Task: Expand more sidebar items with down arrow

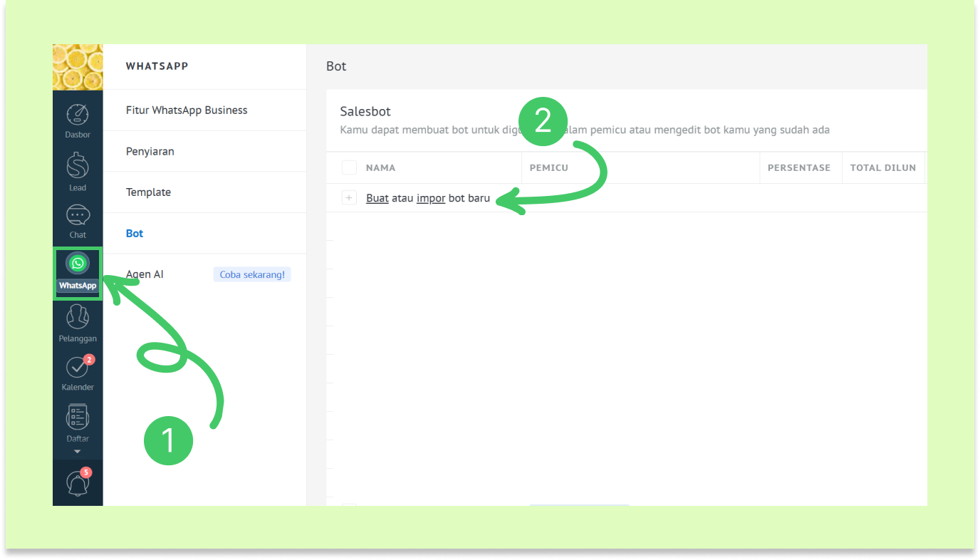Action: point(78,452)
